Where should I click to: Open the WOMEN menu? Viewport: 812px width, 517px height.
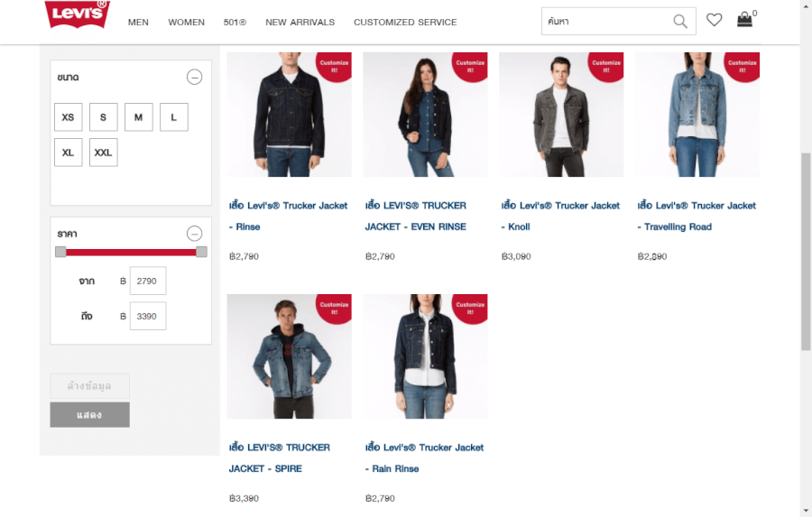pos(186,23)
